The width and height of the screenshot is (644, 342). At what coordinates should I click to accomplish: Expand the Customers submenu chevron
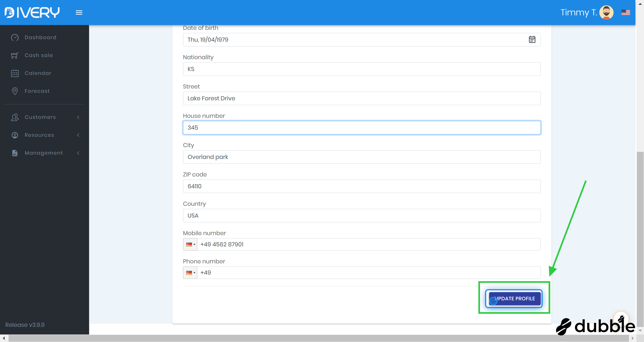tap(78, 117)
